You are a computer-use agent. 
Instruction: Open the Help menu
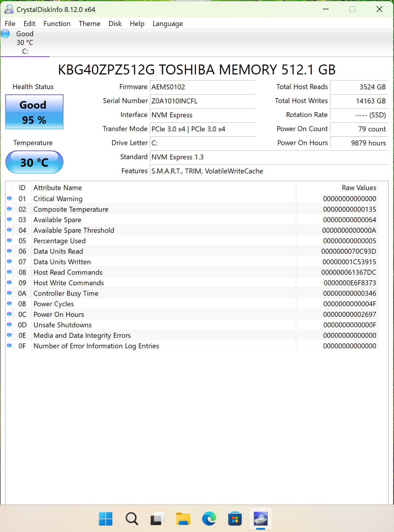point(137,24)
